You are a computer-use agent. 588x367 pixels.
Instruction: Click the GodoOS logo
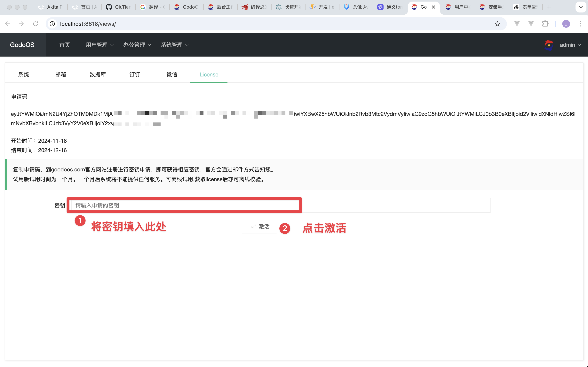tap(22, 45)
